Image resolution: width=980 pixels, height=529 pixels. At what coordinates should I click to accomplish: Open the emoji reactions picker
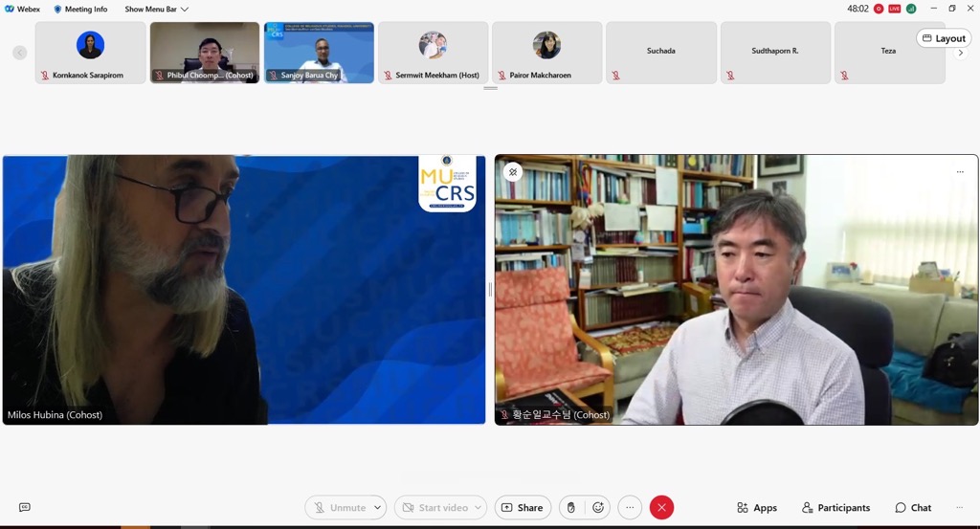pyautogui.click(x=598, y=508)
